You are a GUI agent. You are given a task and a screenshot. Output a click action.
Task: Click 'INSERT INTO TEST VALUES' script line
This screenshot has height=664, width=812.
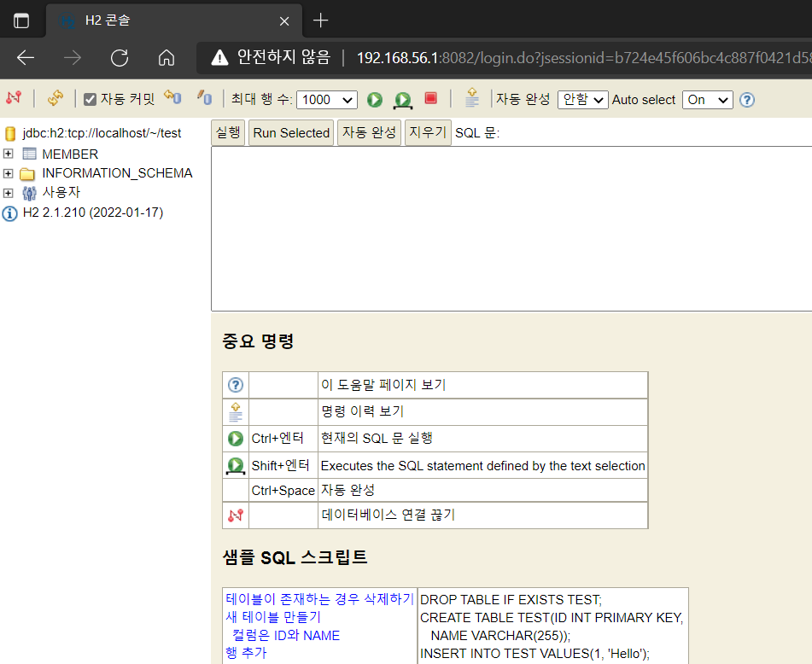pos(535,654)
